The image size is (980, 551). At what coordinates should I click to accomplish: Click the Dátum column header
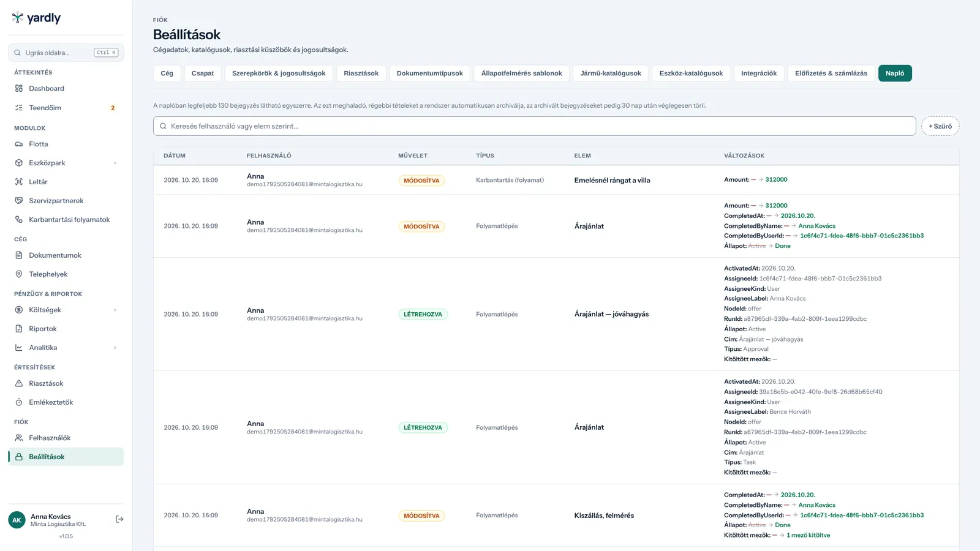175,156
